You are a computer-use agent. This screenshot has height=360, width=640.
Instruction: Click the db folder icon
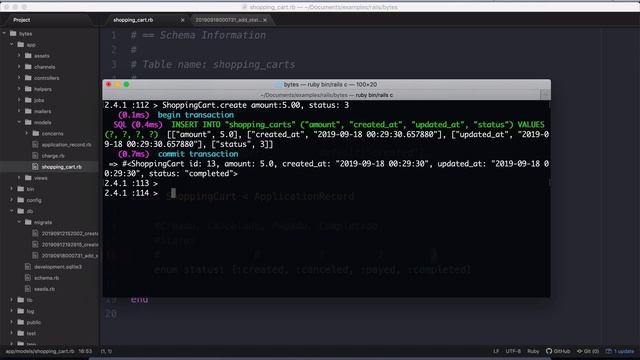click(x=21, y=211)
